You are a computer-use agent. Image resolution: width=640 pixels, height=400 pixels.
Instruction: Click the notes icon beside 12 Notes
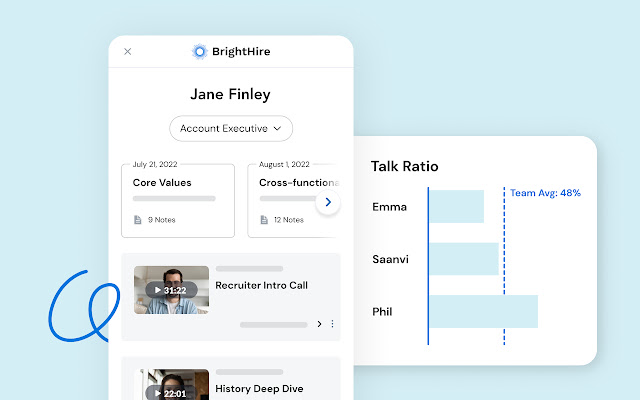click(x=264, y=220)
